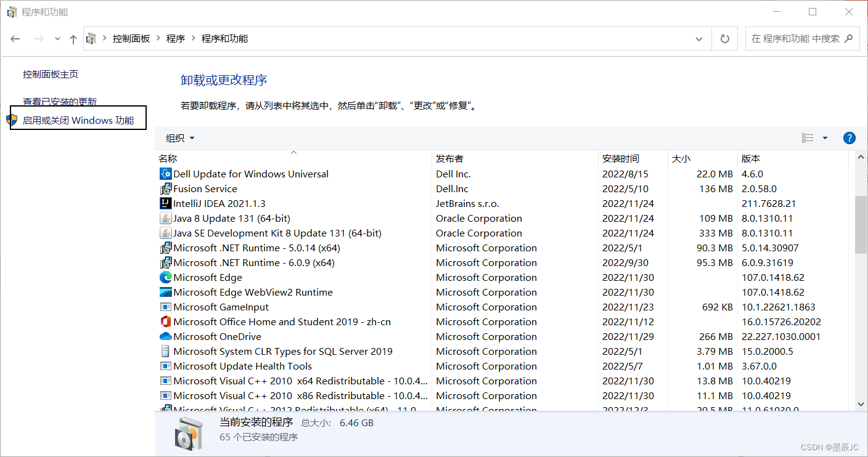Go back with the left arrow
868x457 pixels.
click(15, 39)
